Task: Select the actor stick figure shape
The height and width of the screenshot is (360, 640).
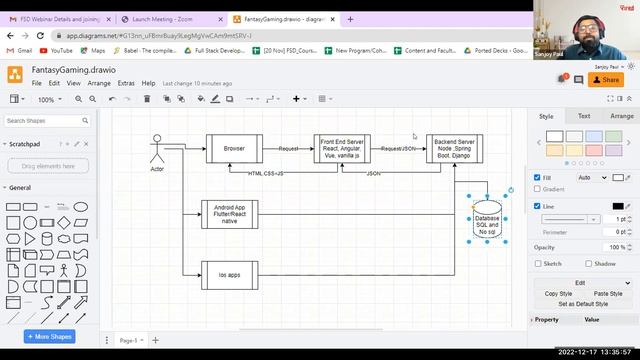Action: pos(64,270)
